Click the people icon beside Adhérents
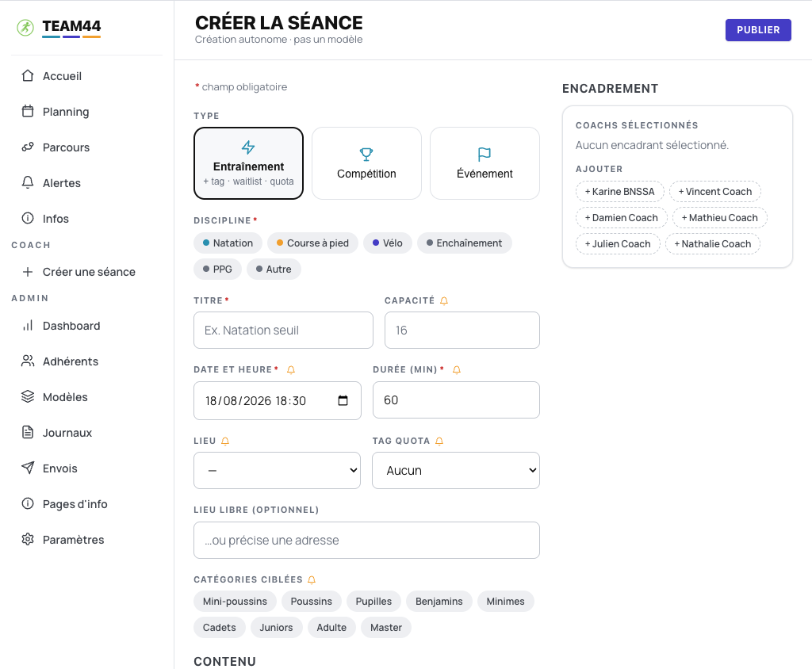This screenshot has height=669, width=812. coord(28,361)
